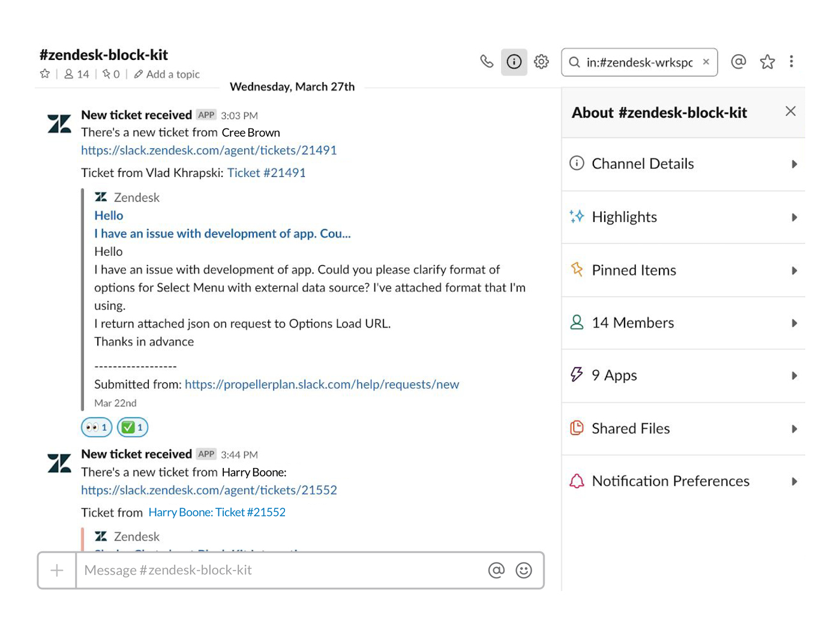Click the 14 members count under channel name
840x636 pixels.
[x=77, y=74]
